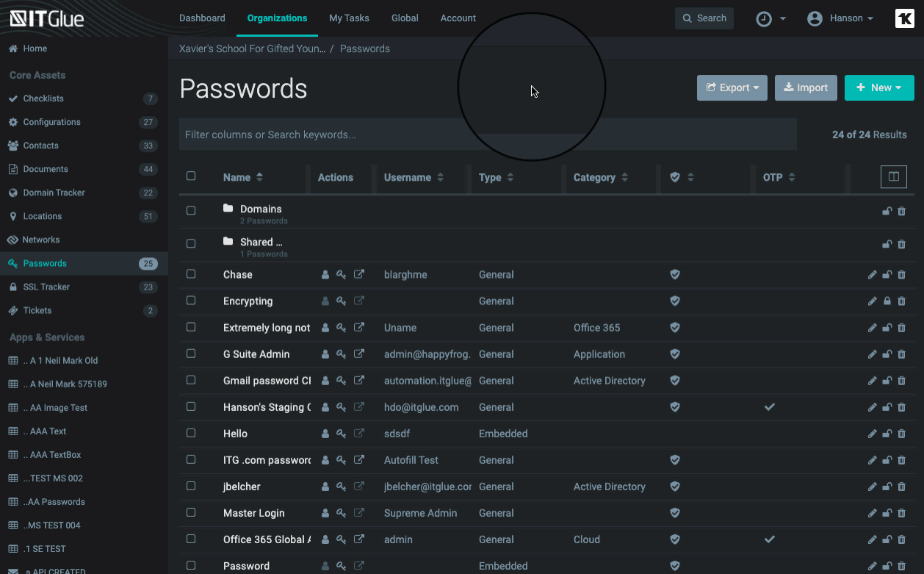Open the Chase password entry
Screen dimensions: 924x574
pos(238,275)
